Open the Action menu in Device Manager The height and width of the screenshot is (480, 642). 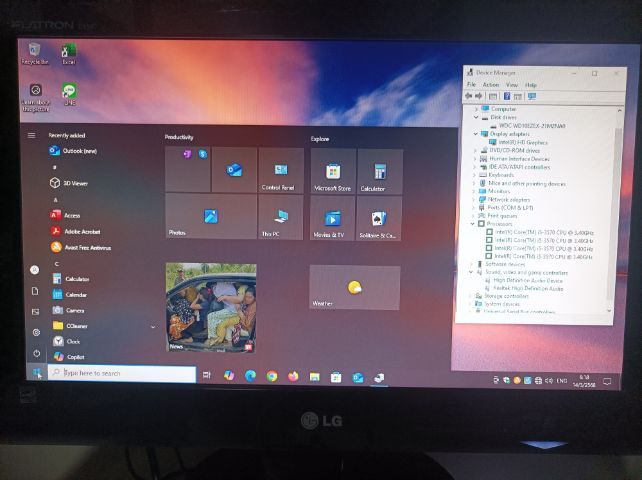491,85
